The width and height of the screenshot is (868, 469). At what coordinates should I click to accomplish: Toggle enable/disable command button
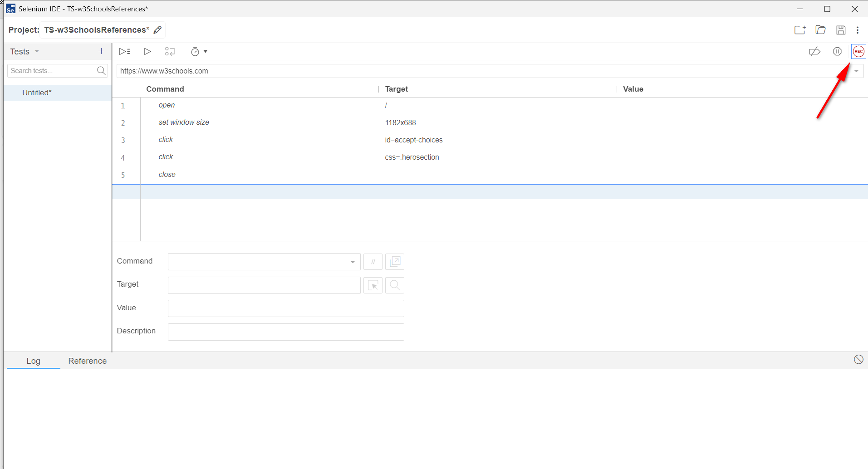(373, 262)
